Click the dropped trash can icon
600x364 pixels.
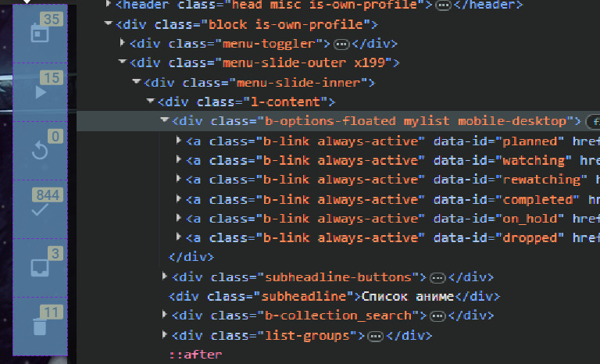[x=39, y=326]
